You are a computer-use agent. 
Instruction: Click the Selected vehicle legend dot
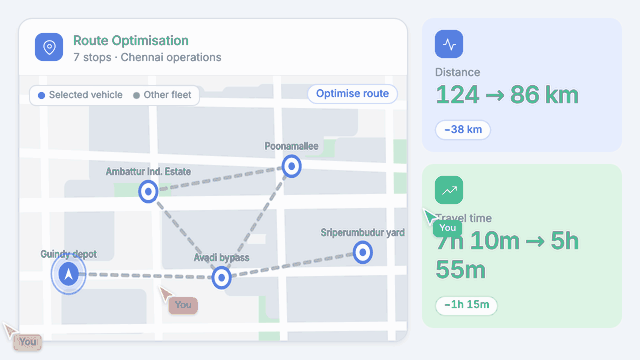41,96
